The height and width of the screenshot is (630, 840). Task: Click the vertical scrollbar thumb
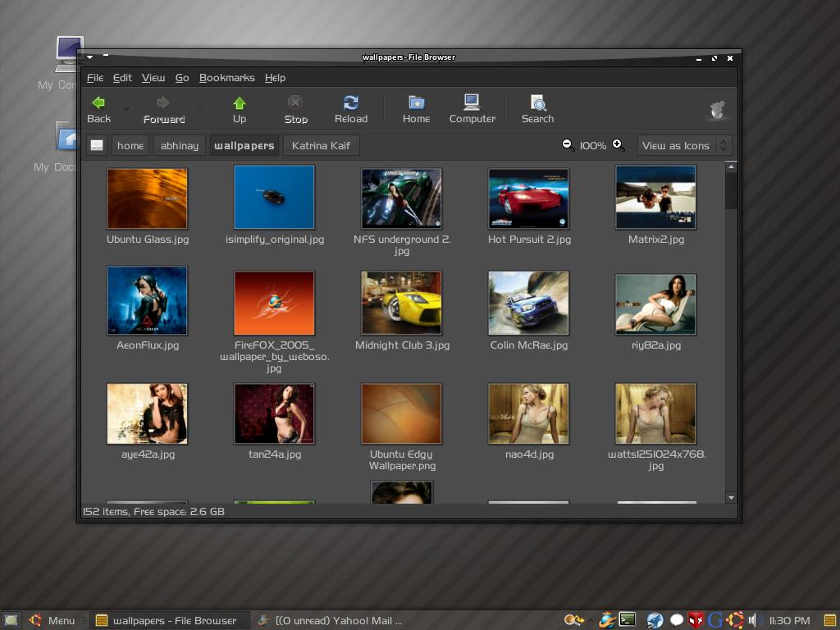[731, 190]
